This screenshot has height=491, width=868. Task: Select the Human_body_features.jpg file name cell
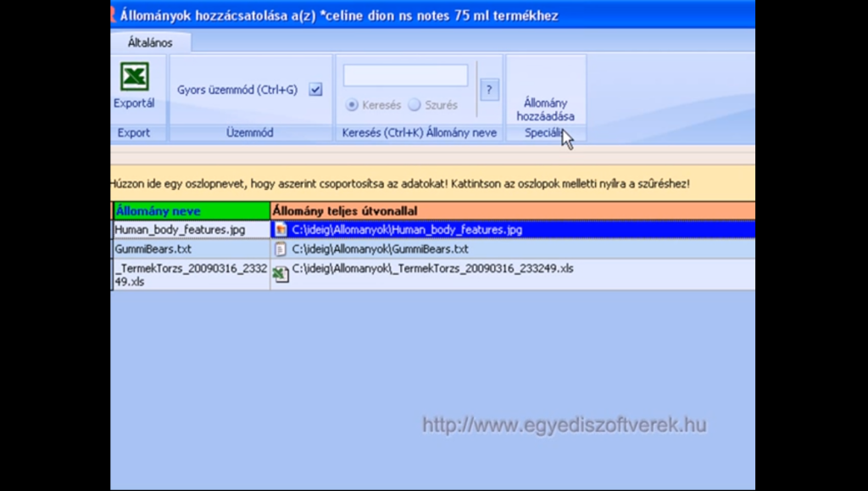tap(192, 230)
